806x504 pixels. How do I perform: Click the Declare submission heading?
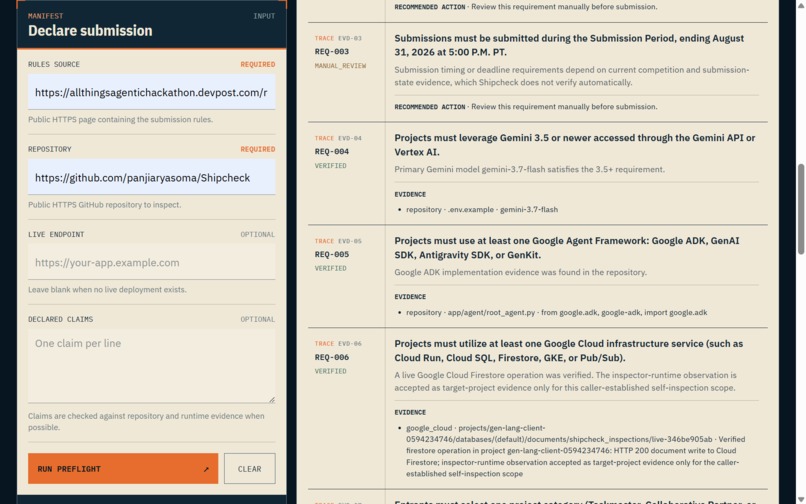90,31
